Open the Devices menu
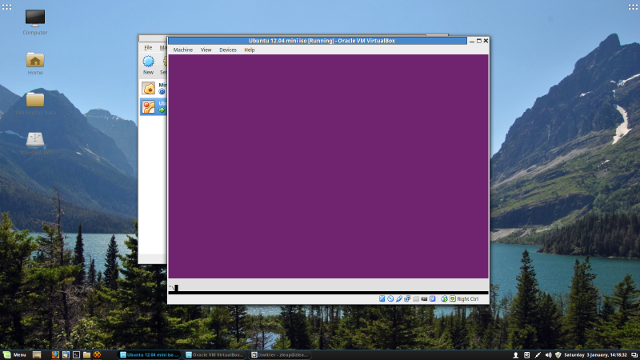640x360 pixels. click(x=228, y=50)
